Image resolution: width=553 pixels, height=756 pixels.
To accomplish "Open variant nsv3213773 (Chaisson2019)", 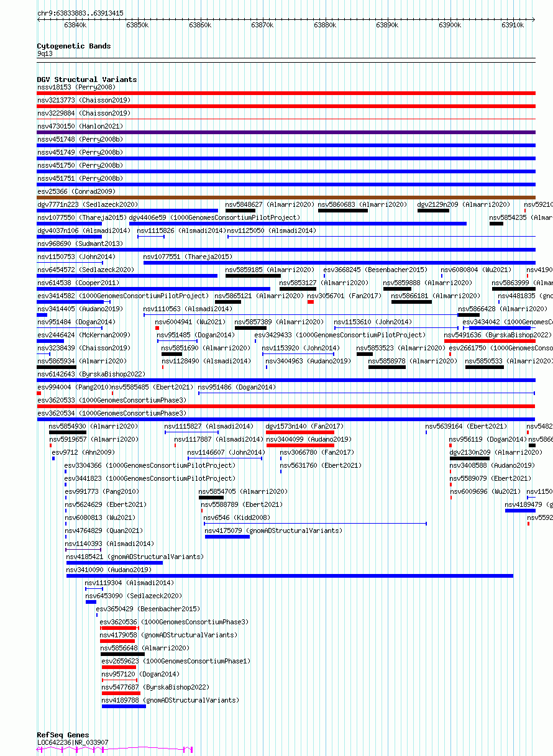I will click(x=84, y=100).
